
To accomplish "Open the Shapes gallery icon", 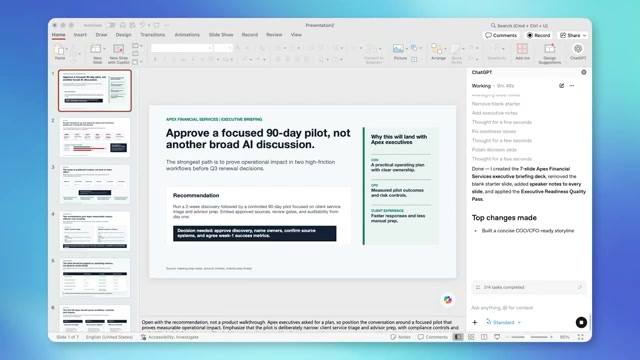I will 414,48.
